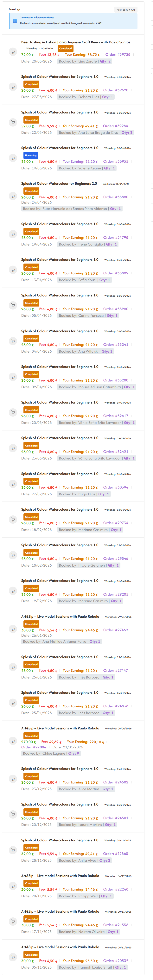The image size is (153, 980).
Task: Click the cart icon for order #27469
Action: [13, 629]
